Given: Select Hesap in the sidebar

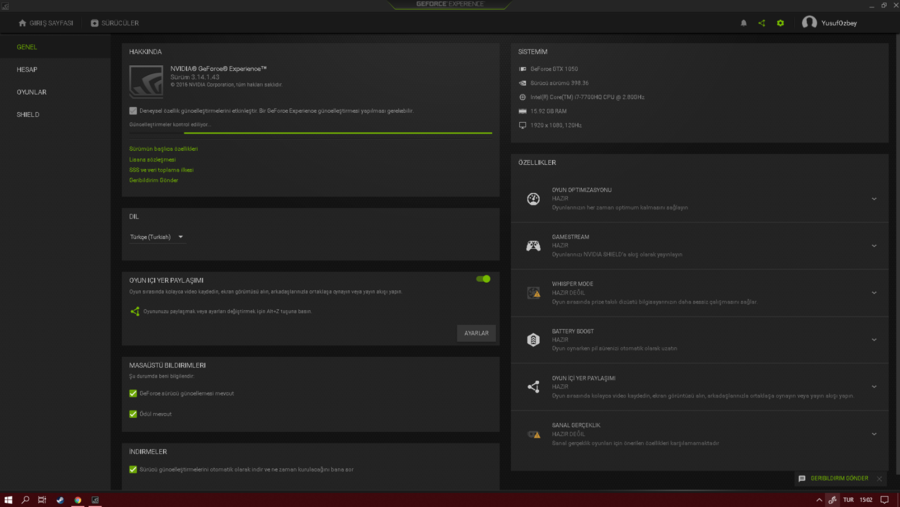Looking at the screenshot, I should click(x=27, y=69).
